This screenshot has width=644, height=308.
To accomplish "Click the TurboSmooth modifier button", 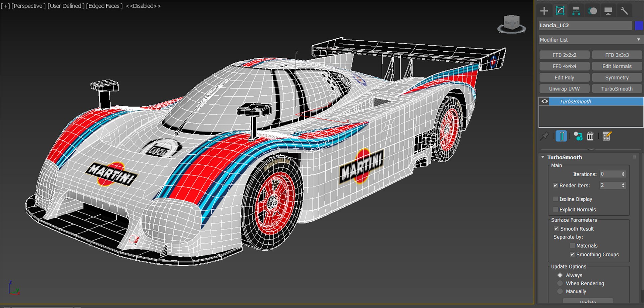I will pos(617,89).
